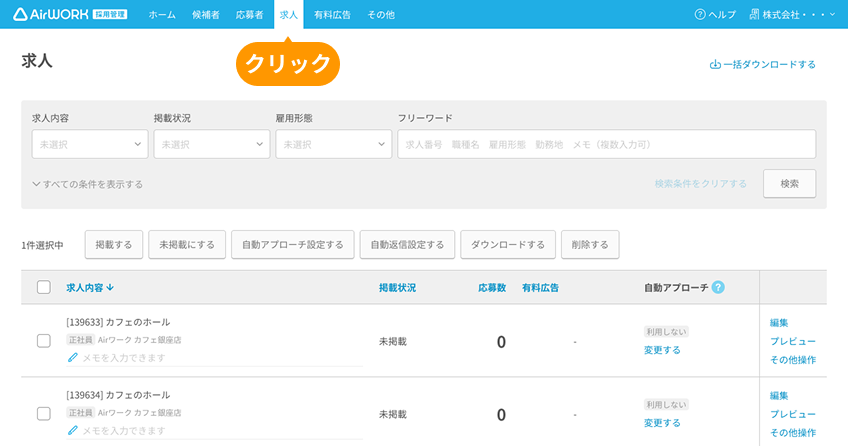Image resolution: width=848 pixels, height=446 pixels.
Task: Open the 応募者 tab
Action: pos(249,15)
